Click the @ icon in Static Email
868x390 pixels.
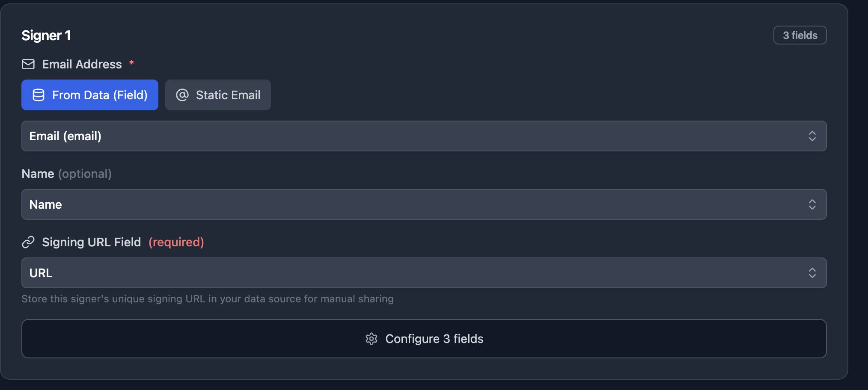point(182,95)
